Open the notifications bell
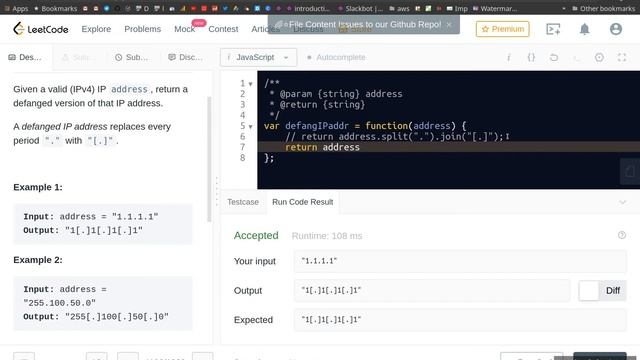 point(584,29)
